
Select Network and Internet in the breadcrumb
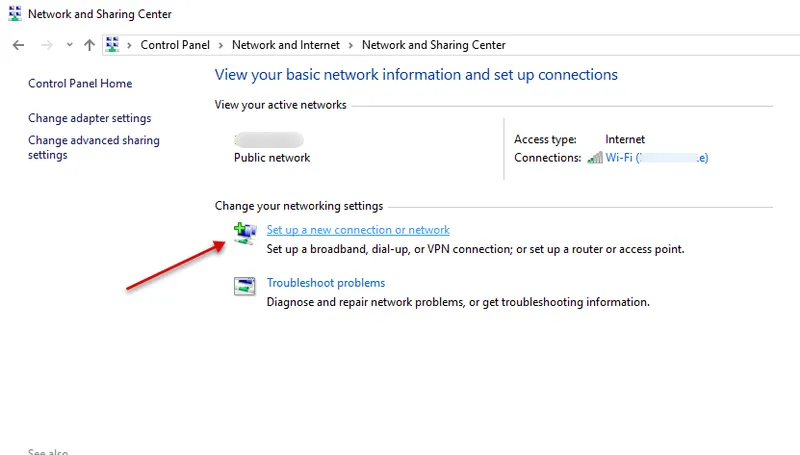tap(285, 45)
